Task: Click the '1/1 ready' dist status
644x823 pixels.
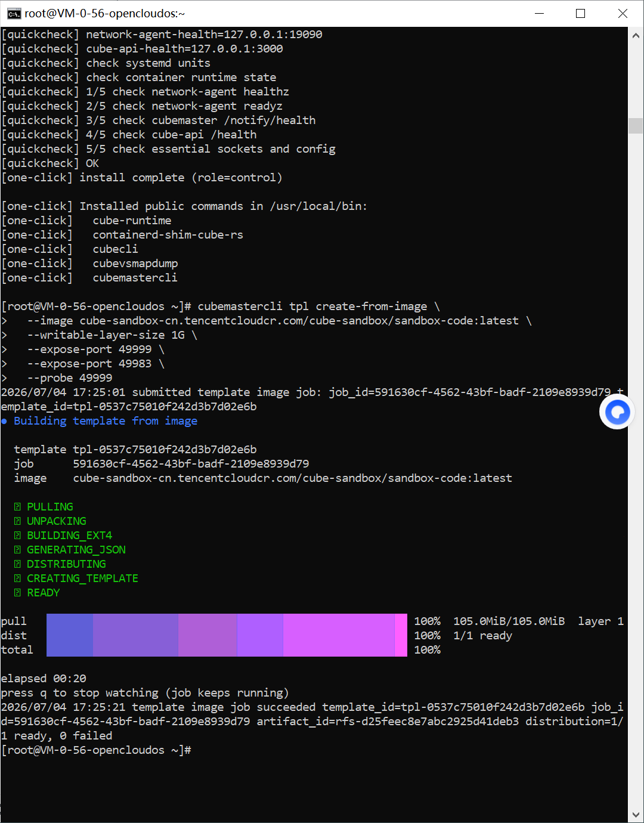Action: 483,635
